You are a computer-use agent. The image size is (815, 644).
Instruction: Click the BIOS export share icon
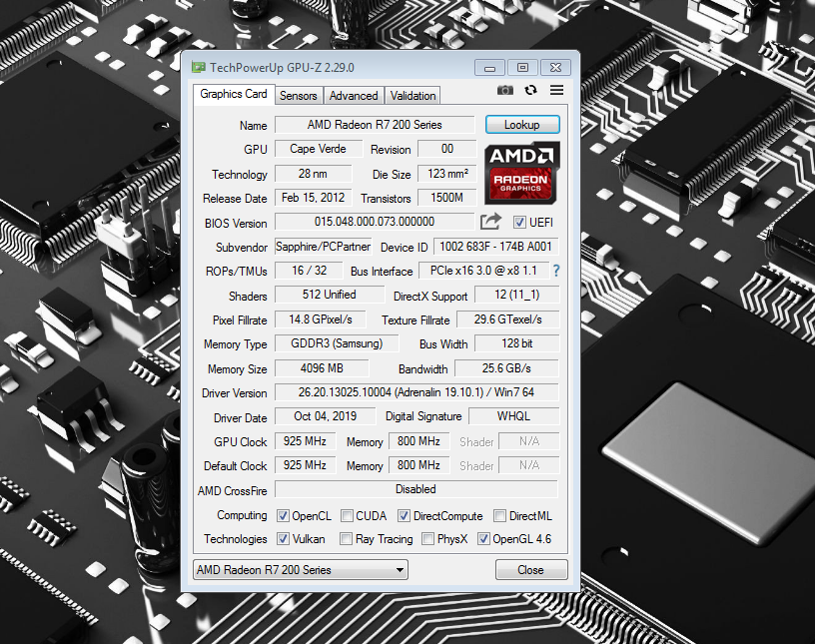(x=490, y=222)
